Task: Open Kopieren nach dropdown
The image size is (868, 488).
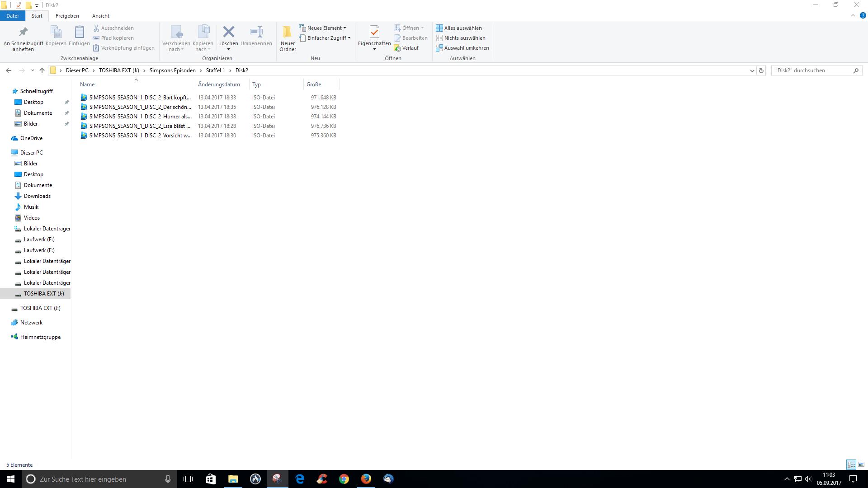Action: click(203, 38)
